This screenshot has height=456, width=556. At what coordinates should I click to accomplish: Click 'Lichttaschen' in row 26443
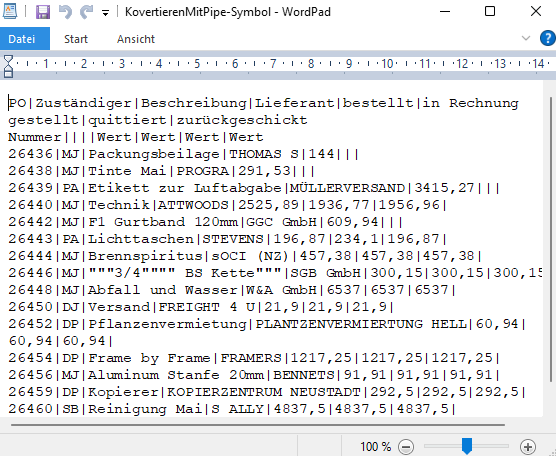pyautogui.click(x=141, y=239)
